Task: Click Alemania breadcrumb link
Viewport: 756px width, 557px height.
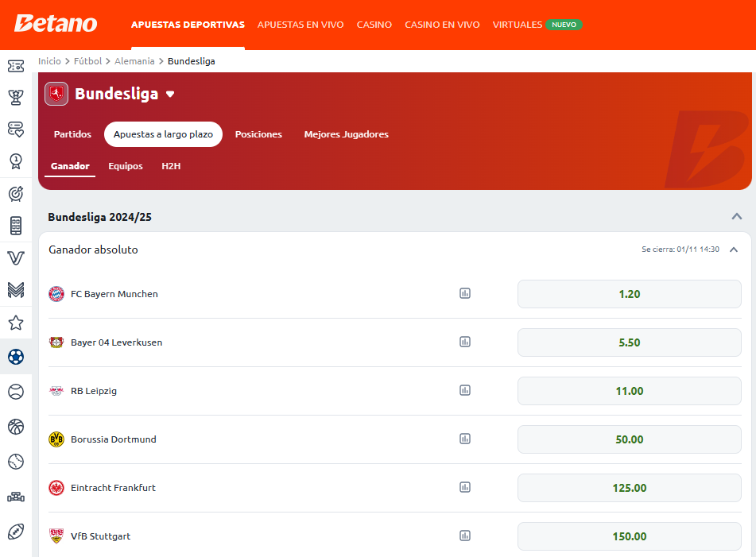Action: coord(134,61)
